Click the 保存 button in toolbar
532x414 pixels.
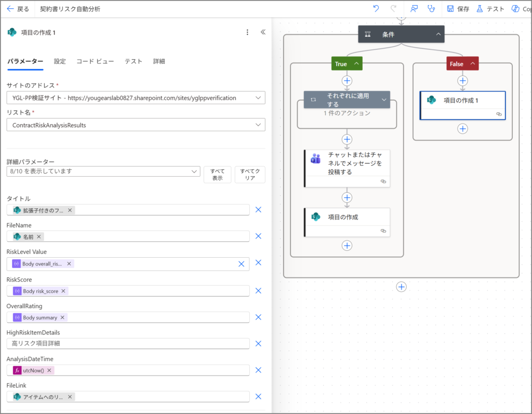coord(458,9)
